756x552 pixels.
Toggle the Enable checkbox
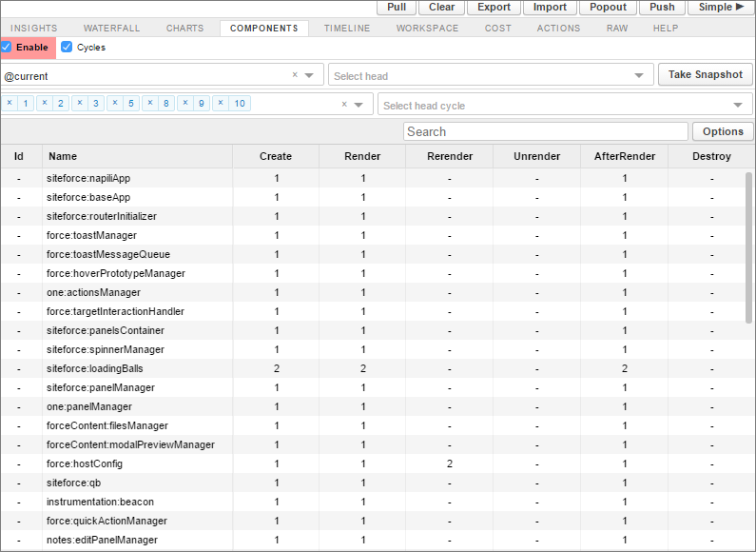point(7,47)
